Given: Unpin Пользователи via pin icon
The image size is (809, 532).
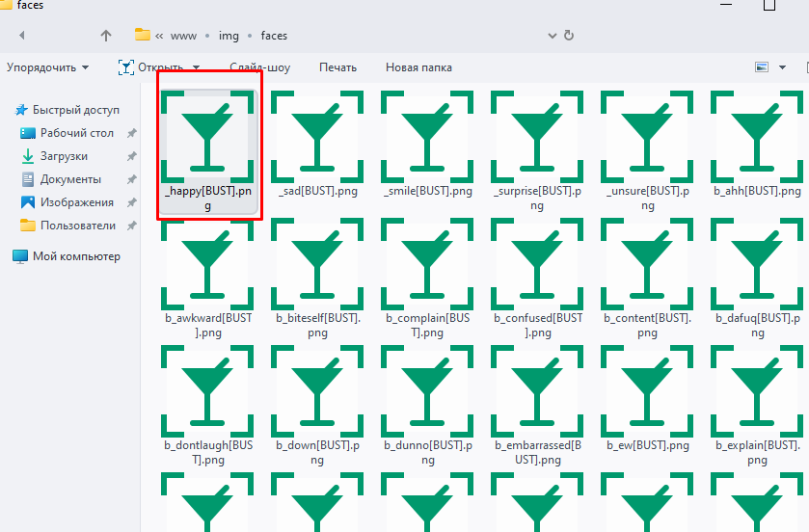Looking at the screenshot, I should pyautogui.click(x=132, y=226).
